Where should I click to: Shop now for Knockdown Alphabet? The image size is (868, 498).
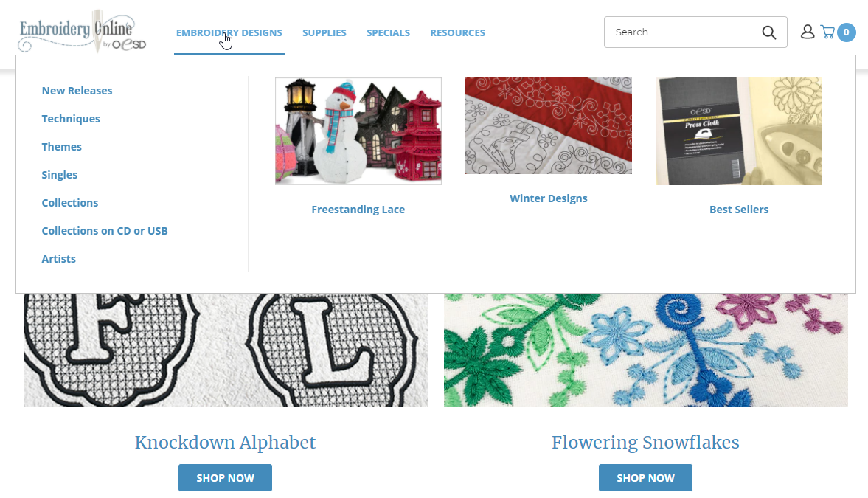pos(226,477)
